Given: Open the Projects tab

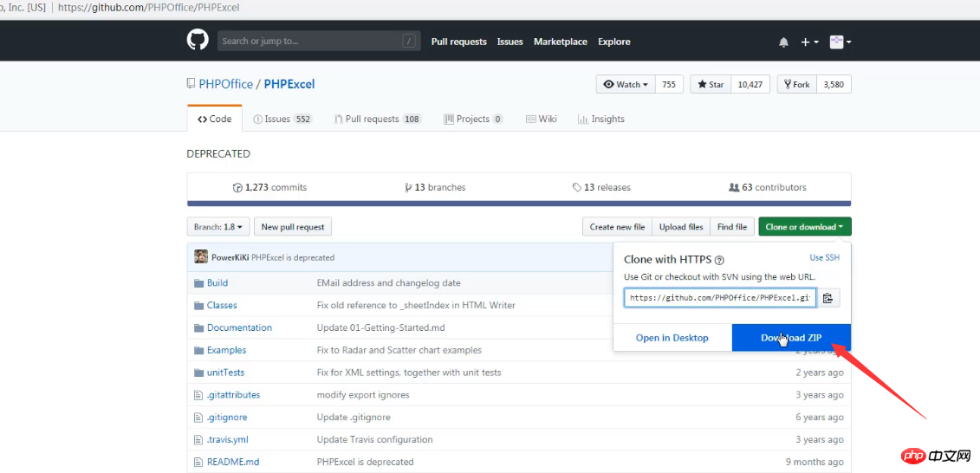Looking at the screenshot, I should click(473, 119).
